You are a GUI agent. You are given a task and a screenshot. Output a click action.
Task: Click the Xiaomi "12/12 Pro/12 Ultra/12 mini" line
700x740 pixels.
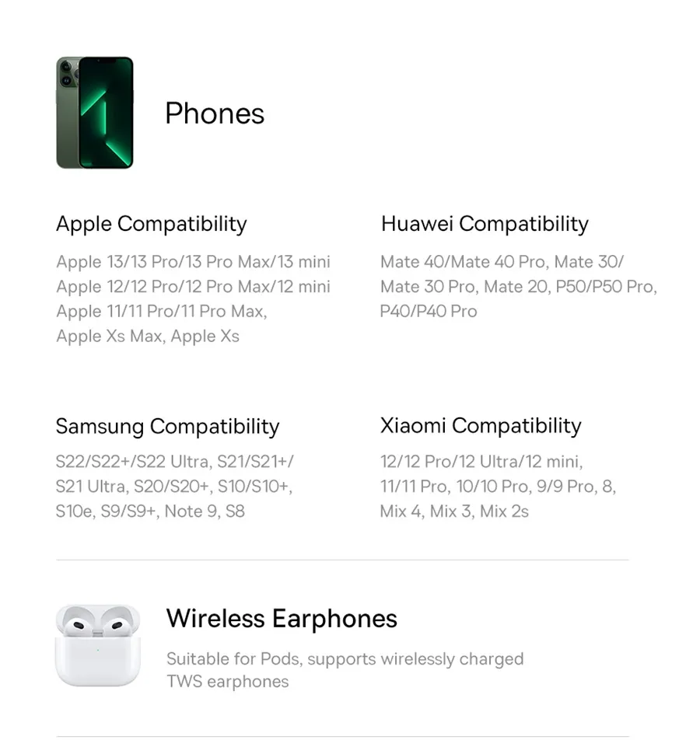[481, 462]
